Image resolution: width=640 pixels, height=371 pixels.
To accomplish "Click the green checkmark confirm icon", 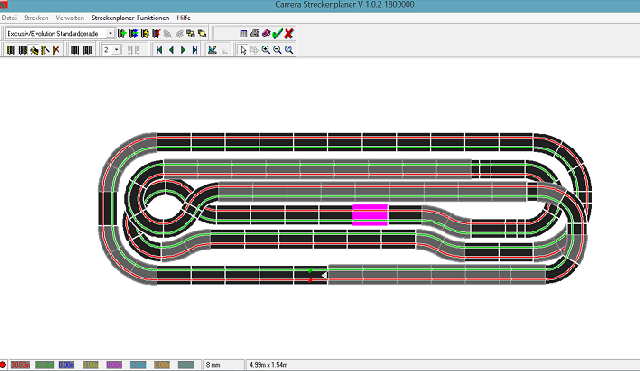I will tap(278, 33).
